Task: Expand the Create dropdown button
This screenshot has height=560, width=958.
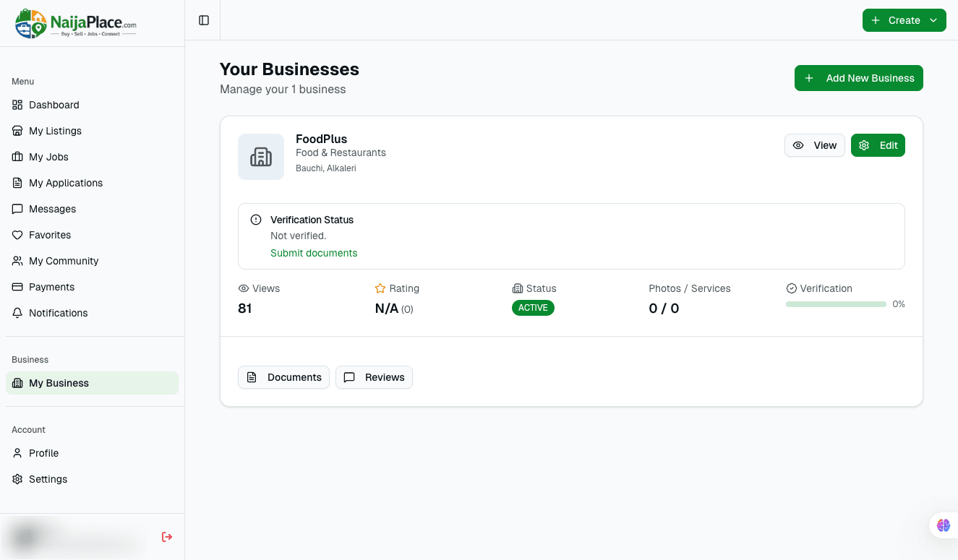Action: [x=904, y=20]
